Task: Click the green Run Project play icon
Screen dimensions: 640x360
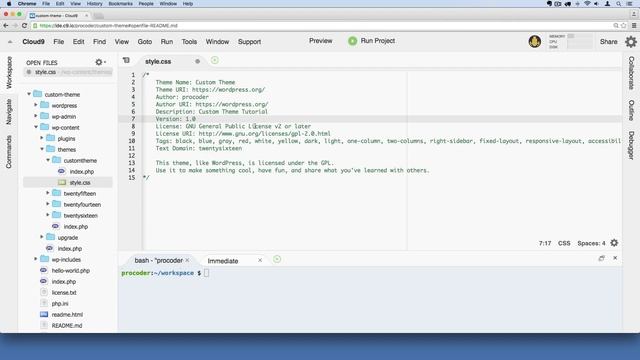Action: point(353,41)
